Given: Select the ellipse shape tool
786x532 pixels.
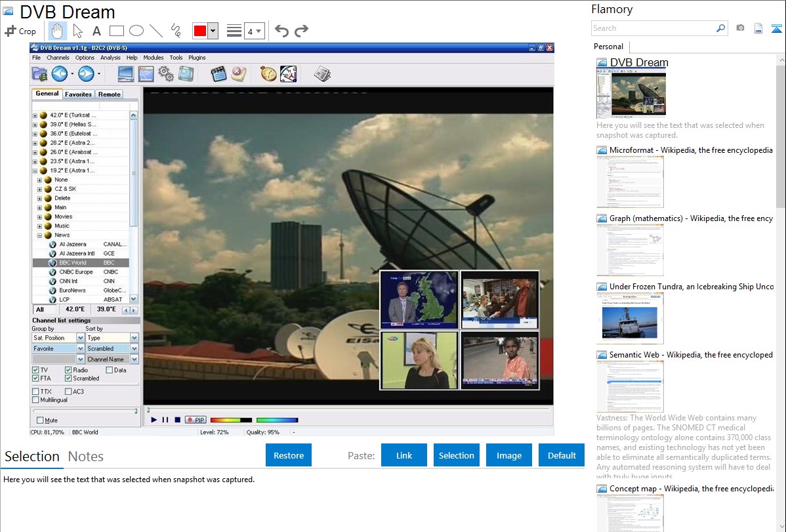Looking at the screenshot, I should pos(136,31).
